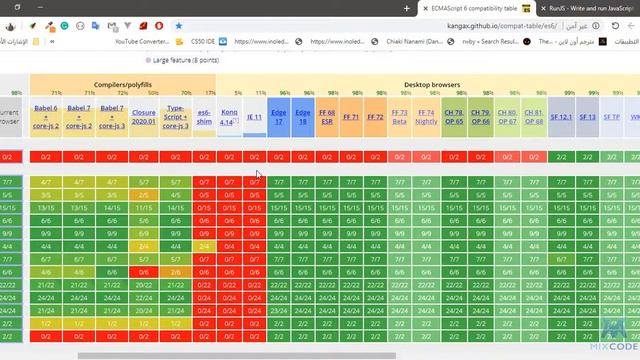The width and height of the screenshot is (640, 360).
Task: Click the Grammarly green G extension icon
Action: (64, 26)
